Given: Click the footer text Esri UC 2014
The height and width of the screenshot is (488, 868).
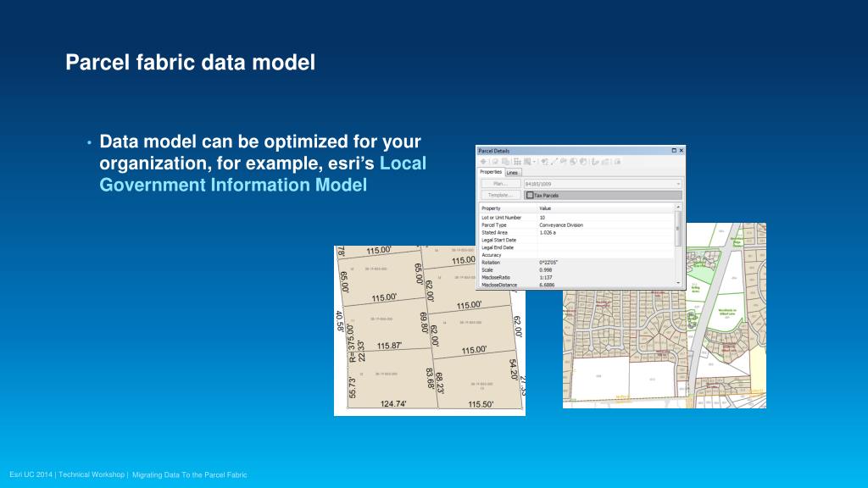Looking at the screenshot, I should tap(31, 474).
